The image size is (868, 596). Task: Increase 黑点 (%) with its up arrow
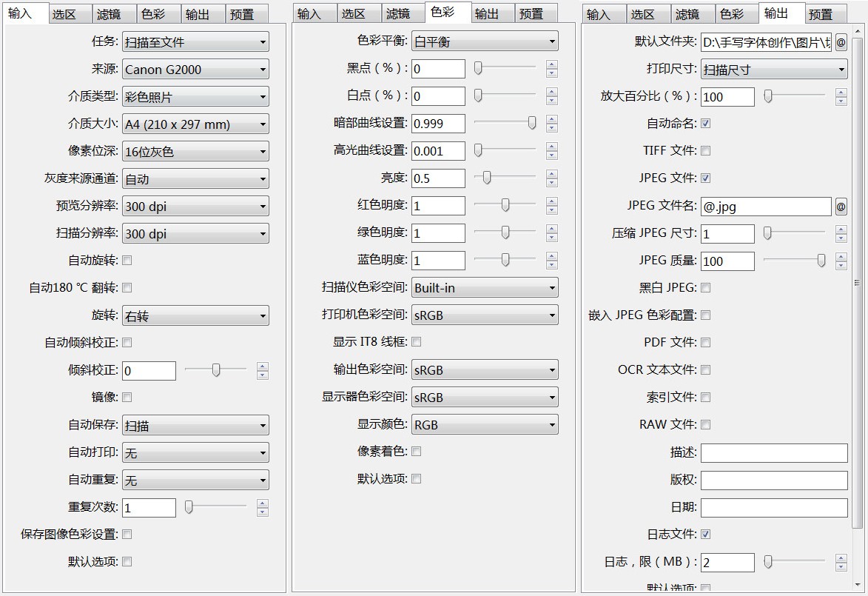[x=552, y=64]
